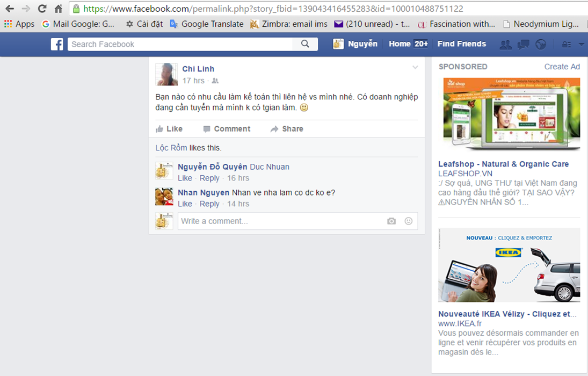Viewport: 588px width, 376px height.
Task: Open the messages icon
Action: (523, 45)
